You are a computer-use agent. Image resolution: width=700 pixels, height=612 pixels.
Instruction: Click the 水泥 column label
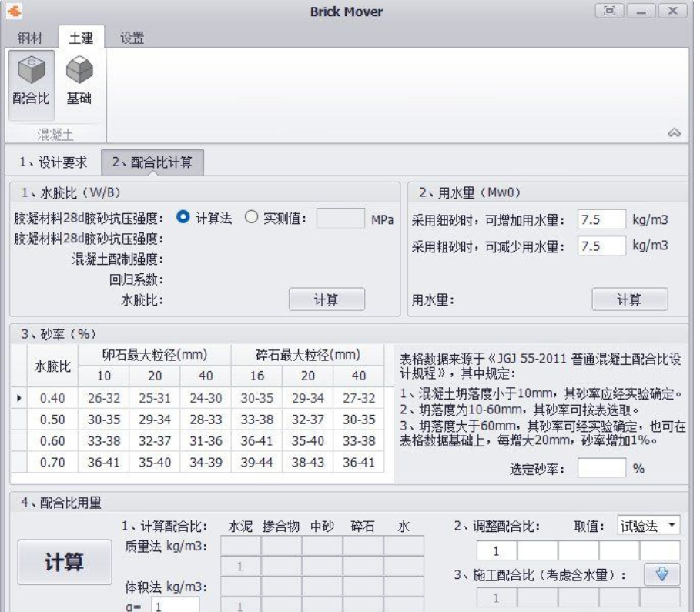pyautogui.click(x=240, y=527)
